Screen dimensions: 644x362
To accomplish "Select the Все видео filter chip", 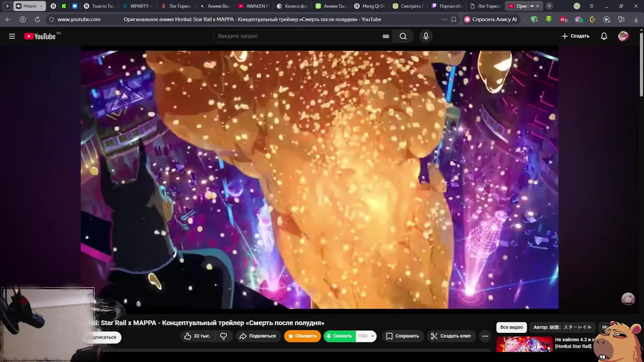I will click(x=511, y=327).
